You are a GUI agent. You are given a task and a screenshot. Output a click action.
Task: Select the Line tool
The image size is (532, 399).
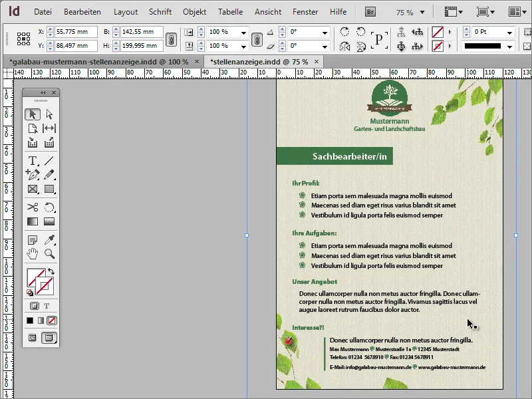click(49, 160)
